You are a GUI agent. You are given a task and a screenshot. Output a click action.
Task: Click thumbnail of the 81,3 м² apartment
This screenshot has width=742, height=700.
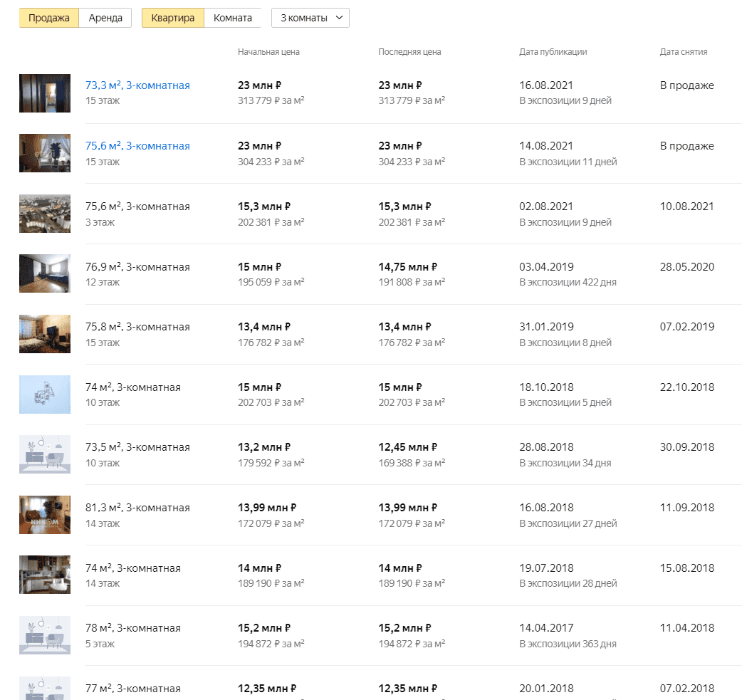[45, 515]
